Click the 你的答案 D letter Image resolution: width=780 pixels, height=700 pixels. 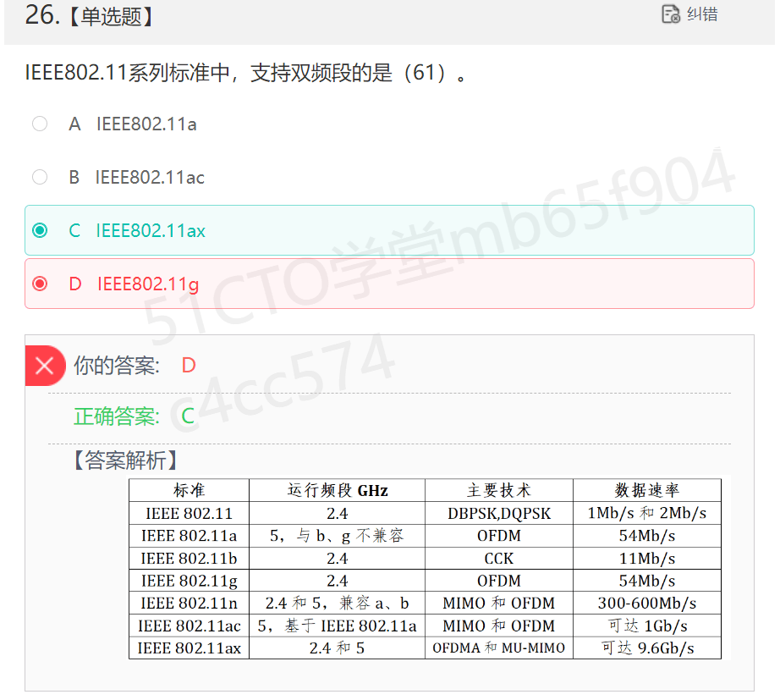[189, 366]
